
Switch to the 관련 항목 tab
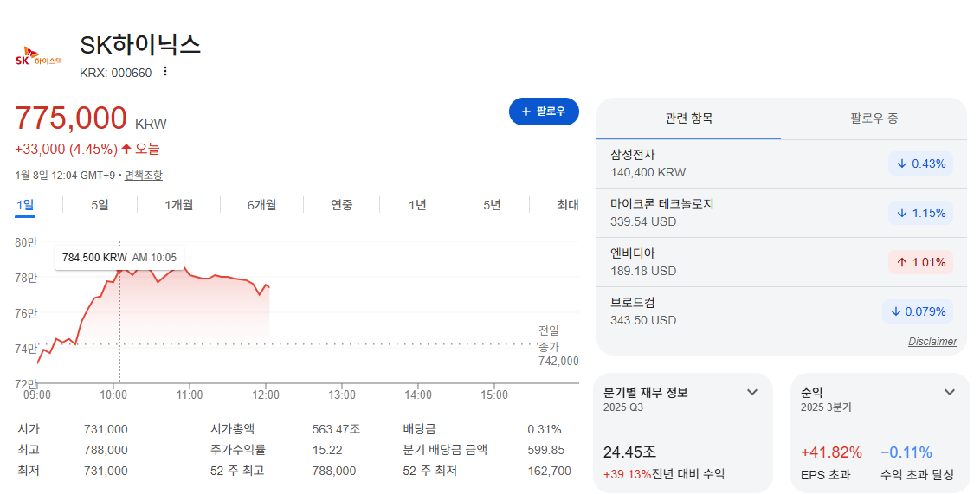[x=689, y=119]
